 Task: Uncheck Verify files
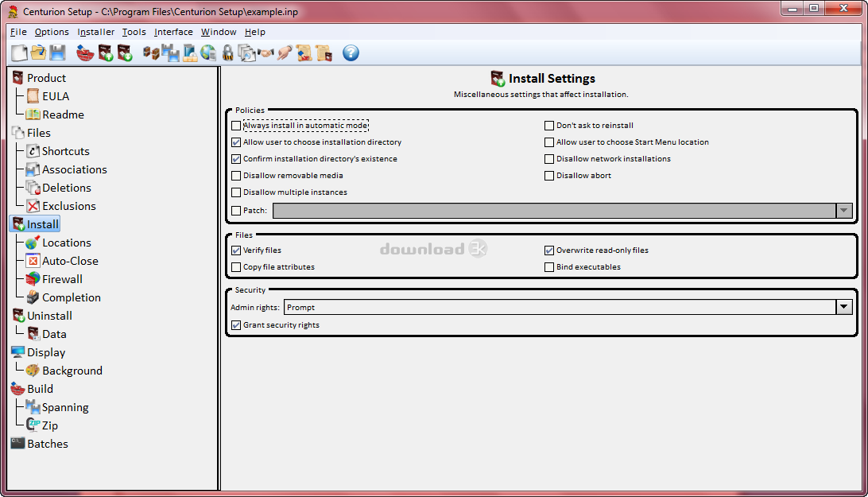click(236, 250)
